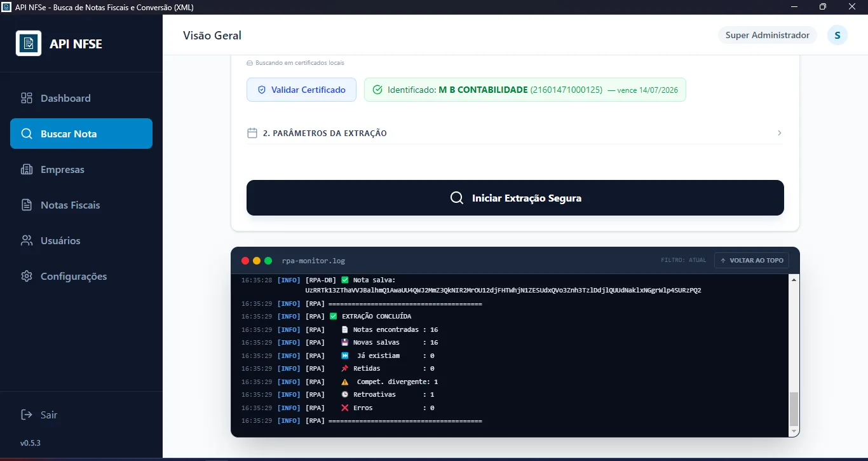Viewport: 868px width, 461px height.
Task: Restore down the API NFSe window
Action: point(823,7)
